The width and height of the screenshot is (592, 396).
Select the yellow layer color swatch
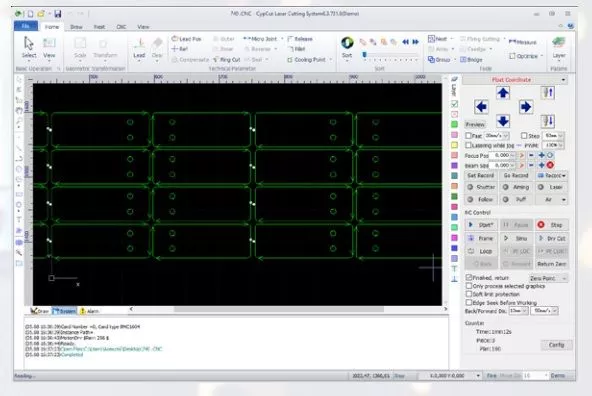coord(455,145)
